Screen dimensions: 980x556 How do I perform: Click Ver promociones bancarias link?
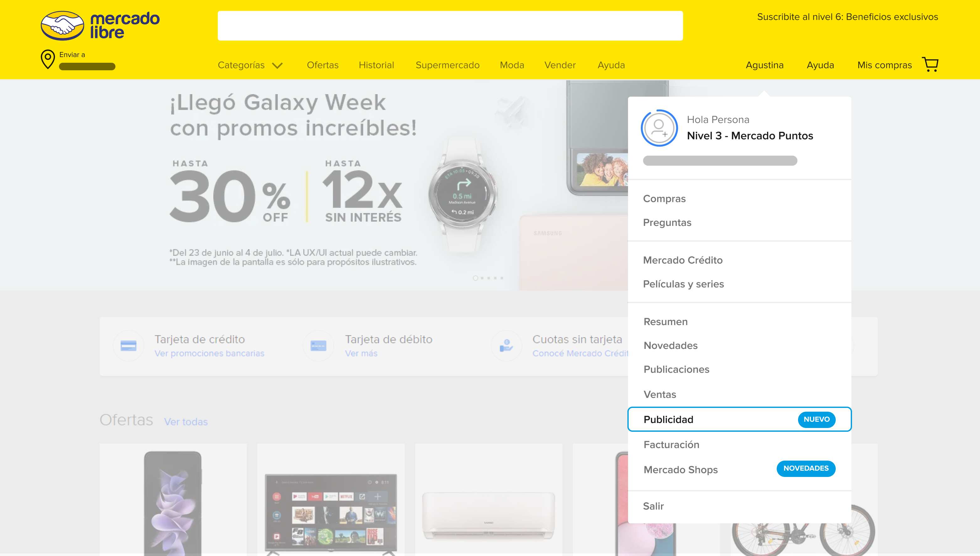209,354
